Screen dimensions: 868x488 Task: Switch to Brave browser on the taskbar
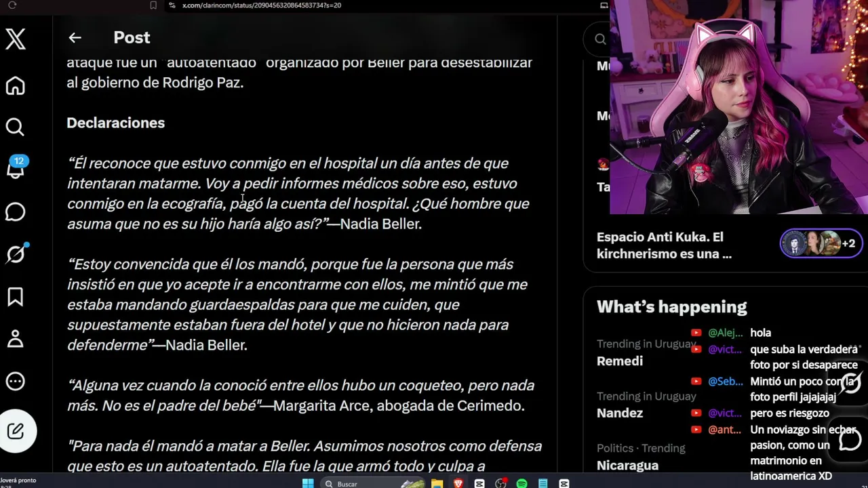coord(458,483)
